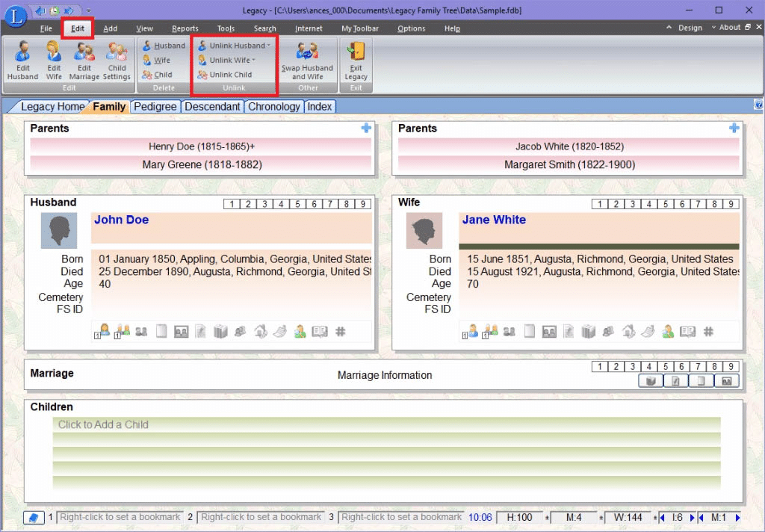Toggle tag 8 for Wife Jane White
Screen dimensions: 765x532
pyautogui.click(x=715, y=204)
